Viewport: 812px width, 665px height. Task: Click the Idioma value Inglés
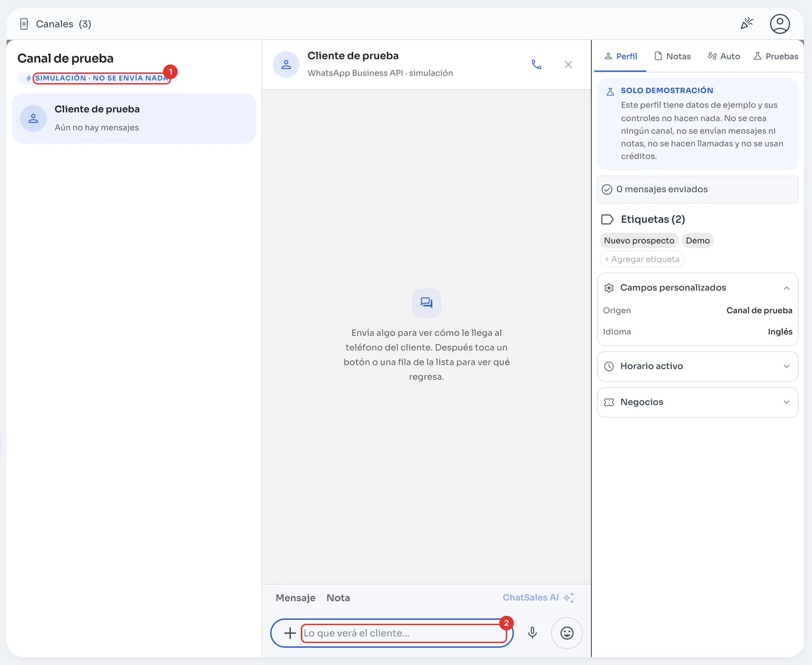780,332
